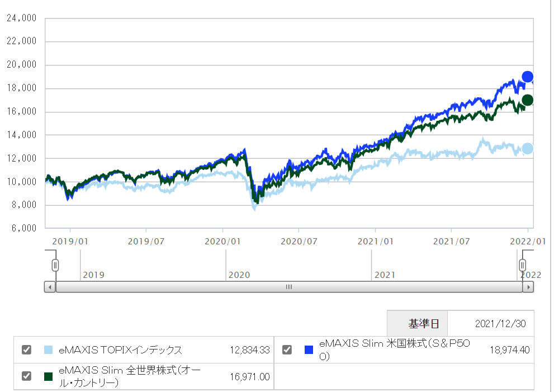Grab the left range selector handle
The height and width of the screenshot is (392, 554).
(55, 265)
